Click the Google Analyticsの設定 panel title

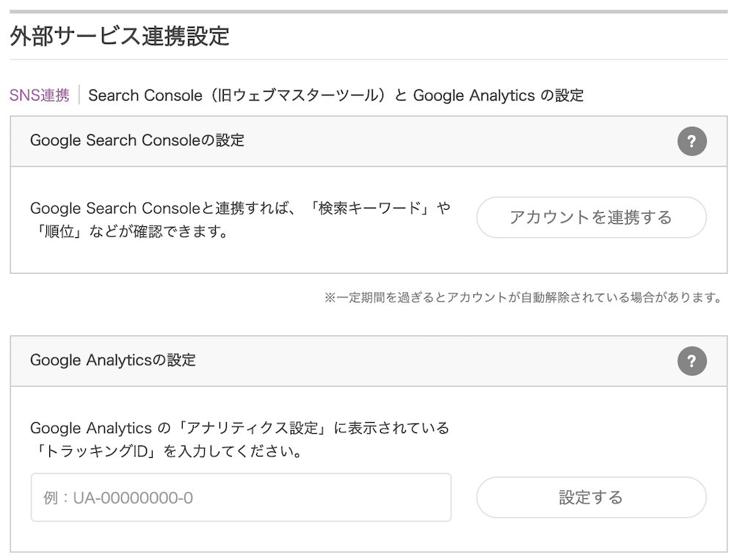point(113,360)
